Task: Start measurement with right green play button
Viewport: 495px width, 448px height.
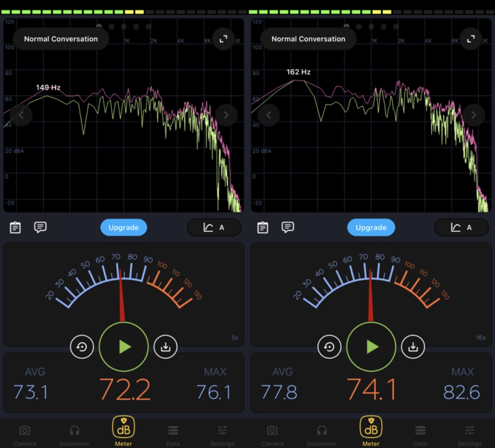Action: [371, 347]
